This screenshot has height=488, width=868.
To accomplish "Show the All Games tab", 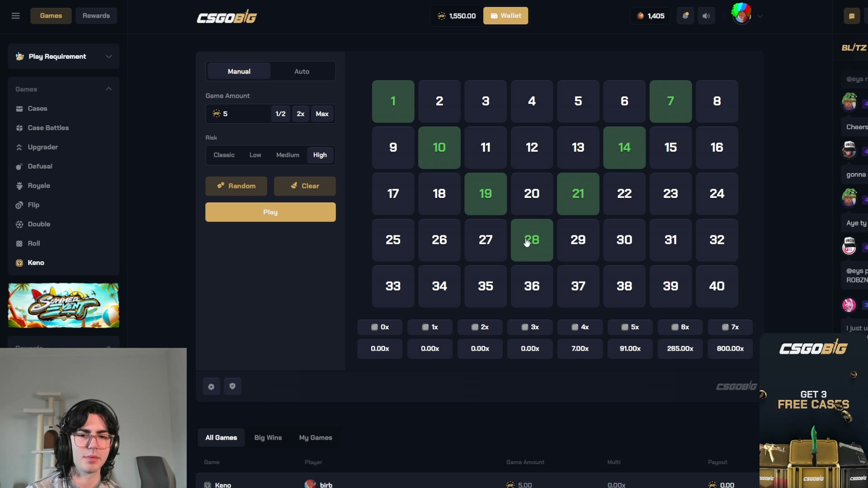I will pos(221,438).
